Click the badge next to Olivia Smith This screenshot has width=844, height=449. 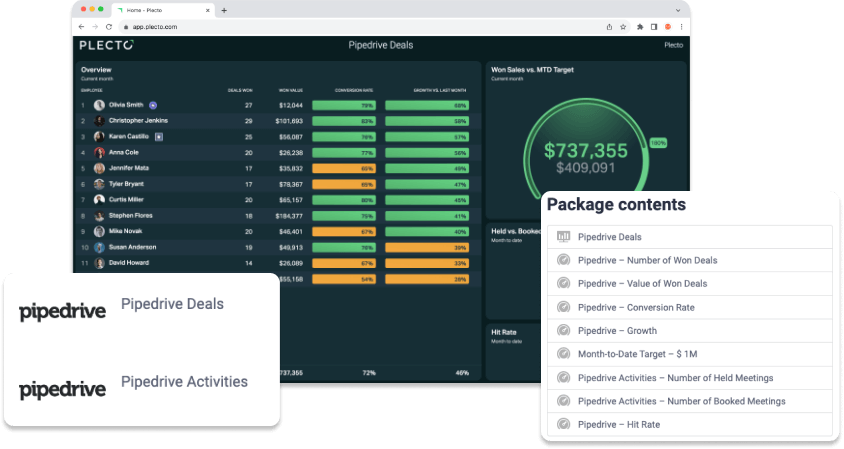point(153,106)
